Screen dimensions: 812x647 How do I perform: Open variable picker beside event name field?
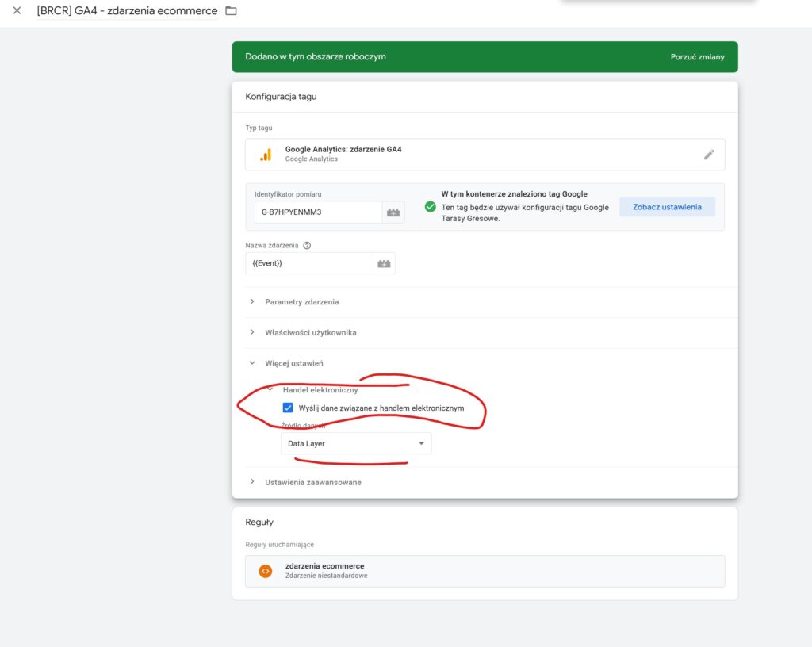coord(384,263)
